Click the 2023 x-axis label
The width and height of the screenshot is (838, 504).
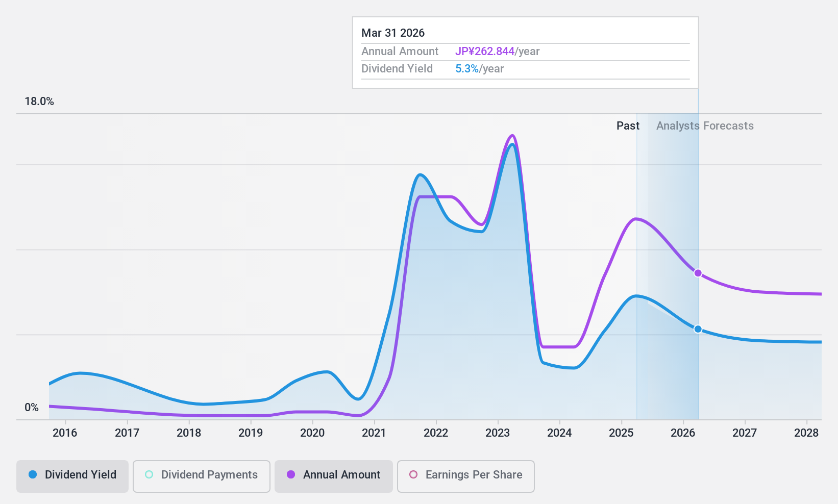pos(498,433)
